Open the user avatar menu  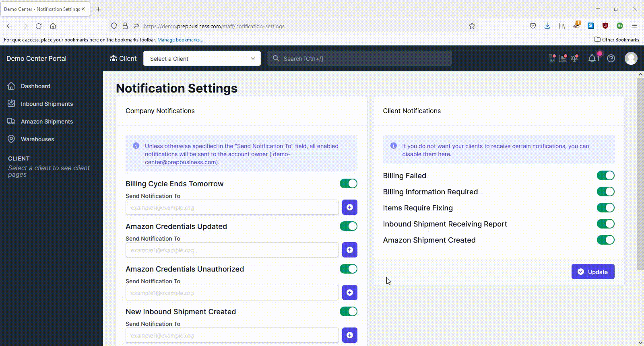(631, 58)
